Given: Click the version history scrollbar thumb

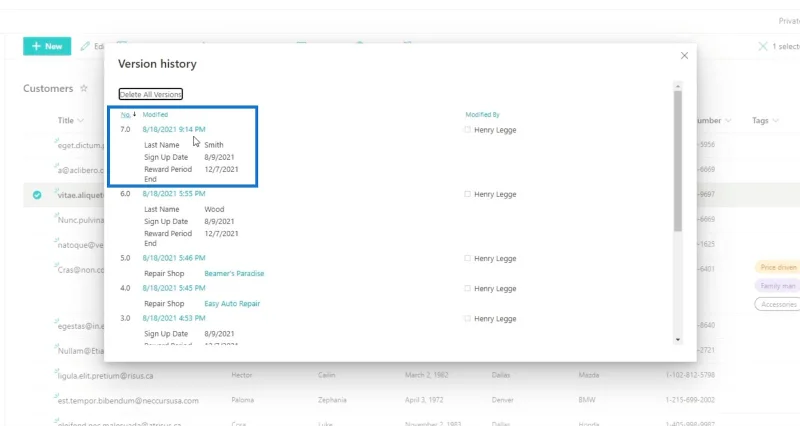Looking at the screenshot, I should 678,161.
